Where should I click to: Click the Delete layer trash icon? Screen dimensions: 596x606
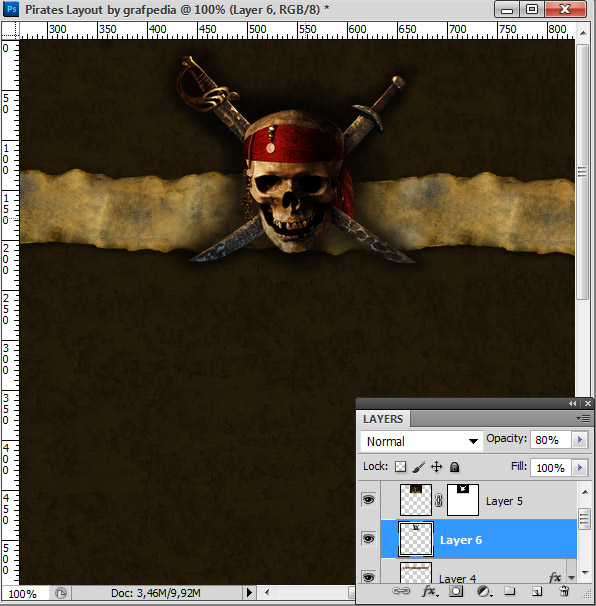[x=564, y=591]
